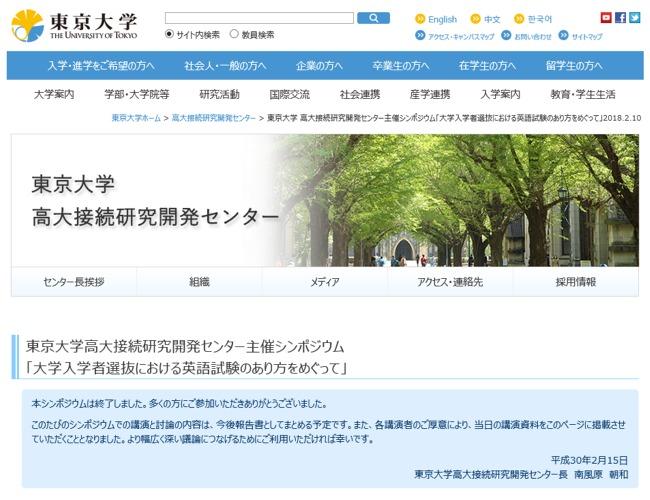The height and width of the screenshot is (500, 650).
Task: Open 社会連携 navigation item
Action: (360, 94)
